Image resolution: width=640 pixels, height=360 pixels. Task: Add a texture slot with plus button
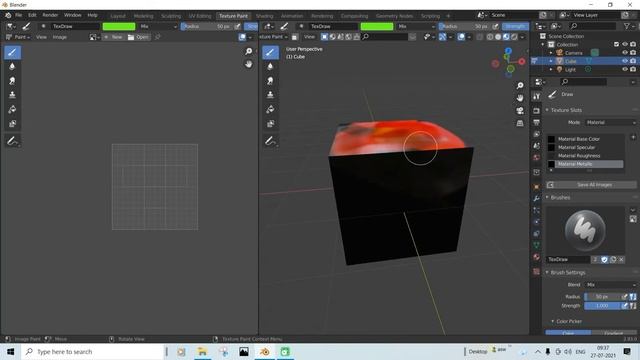(x=633, y=138)
